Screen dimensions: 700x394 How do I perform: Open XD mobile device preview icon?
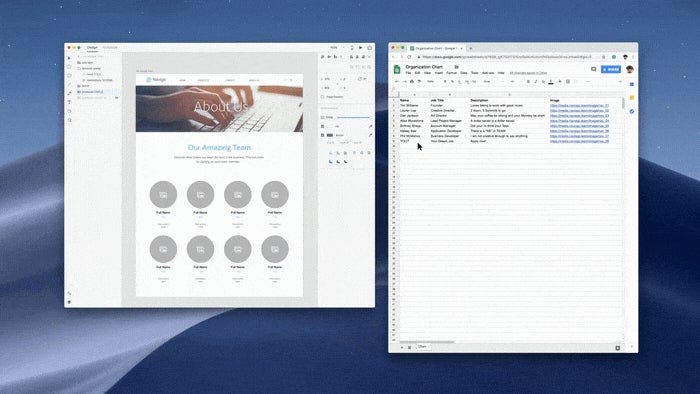352,48
